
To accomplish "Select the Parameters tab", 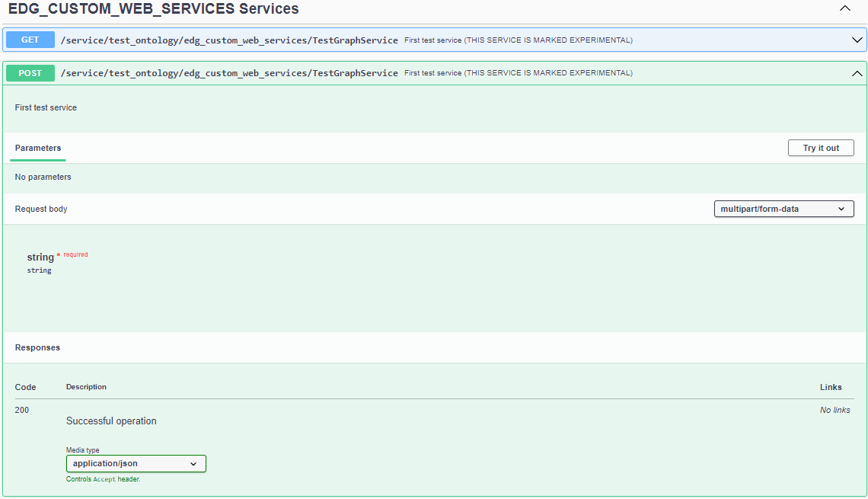I will pos(37,148).
